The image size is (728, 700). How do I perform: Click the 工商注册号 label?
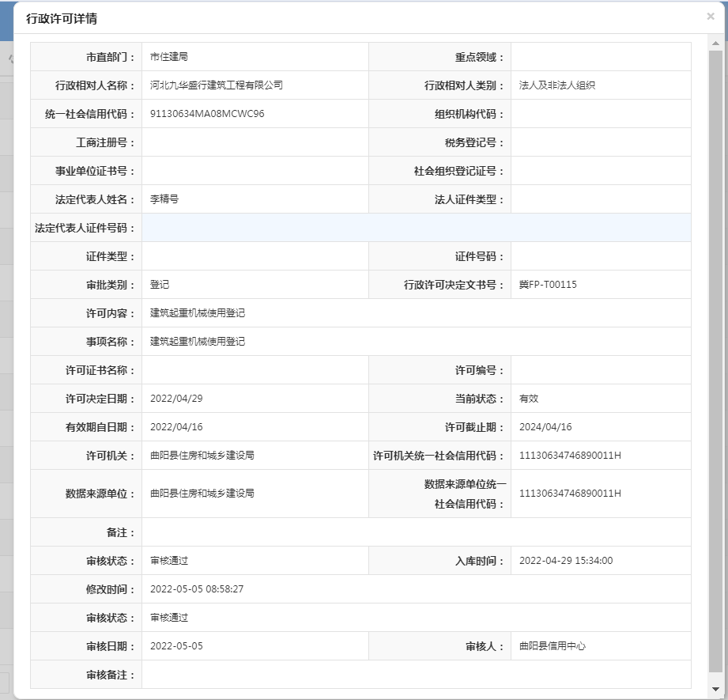(105, 142)
